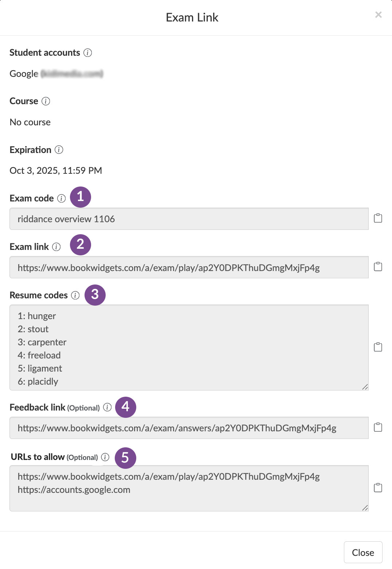Copy the exam link to clipboard
This screenshot has height=569, width=392.
coord(378,267)
